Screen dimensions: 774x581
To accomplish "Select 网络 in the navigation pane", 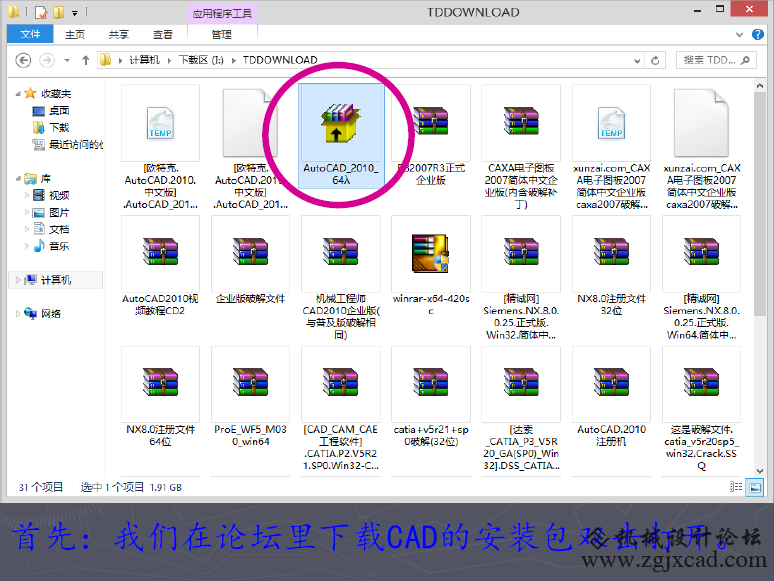I will point(42,313).
